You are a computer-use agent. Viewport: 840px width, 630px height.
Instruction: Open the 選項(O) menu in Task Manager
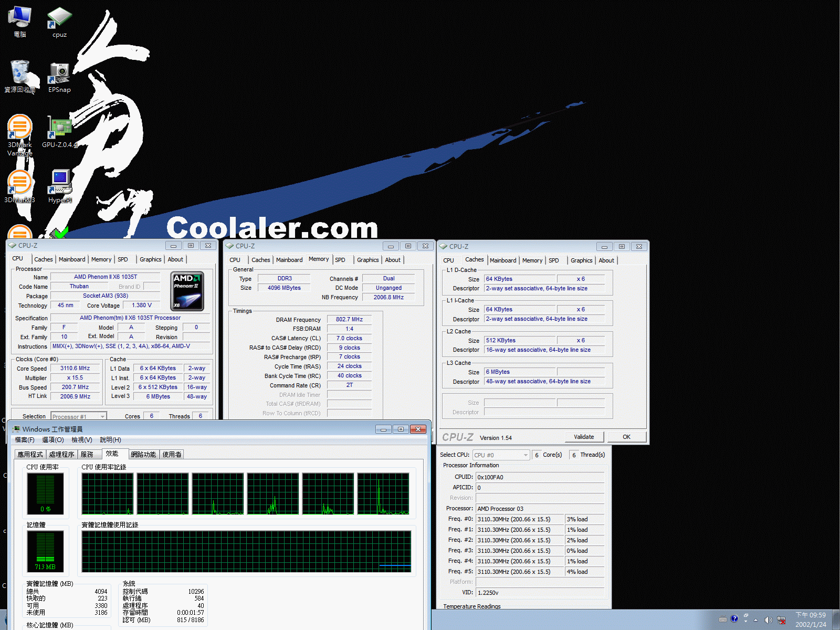pyautogui.click(x=53, y=440)
